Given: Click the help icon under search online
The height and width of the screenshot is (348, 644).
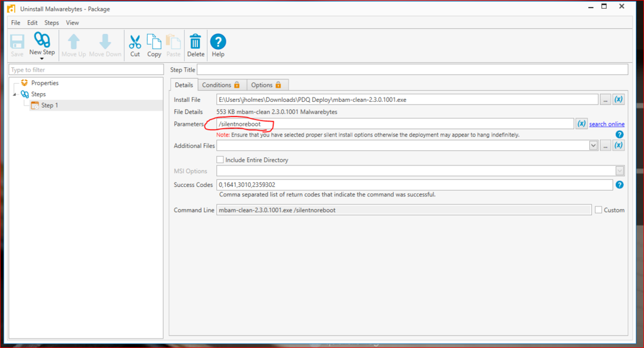Looking at the screenshot, I should 619,134.
